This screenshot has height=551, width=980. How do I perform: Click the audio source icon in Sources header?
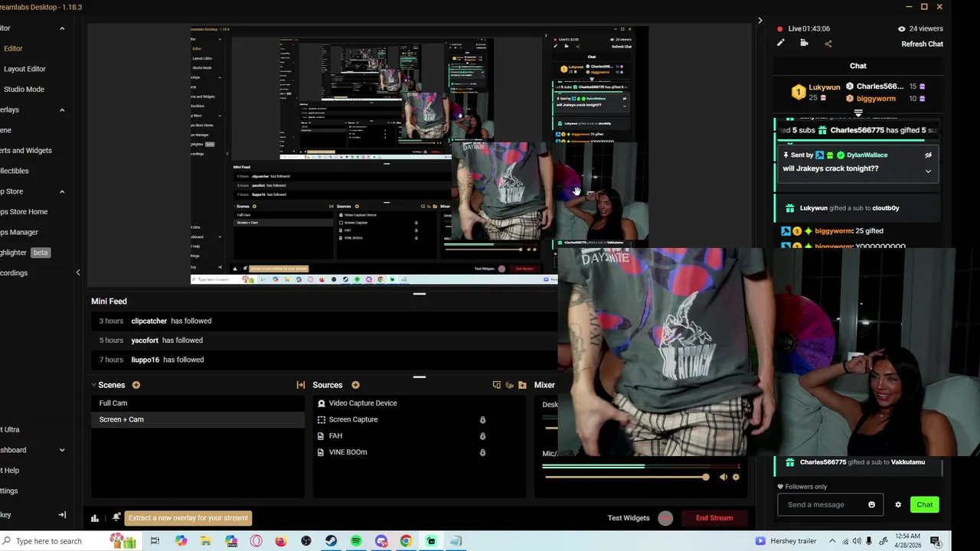[509, 385]
